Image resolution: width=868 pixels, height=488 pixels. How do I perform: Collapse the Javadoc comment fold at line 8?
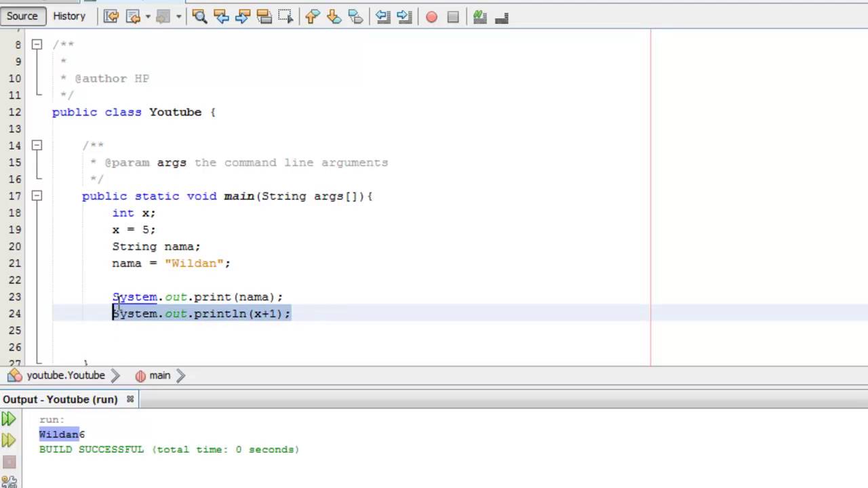coord(37,45)
